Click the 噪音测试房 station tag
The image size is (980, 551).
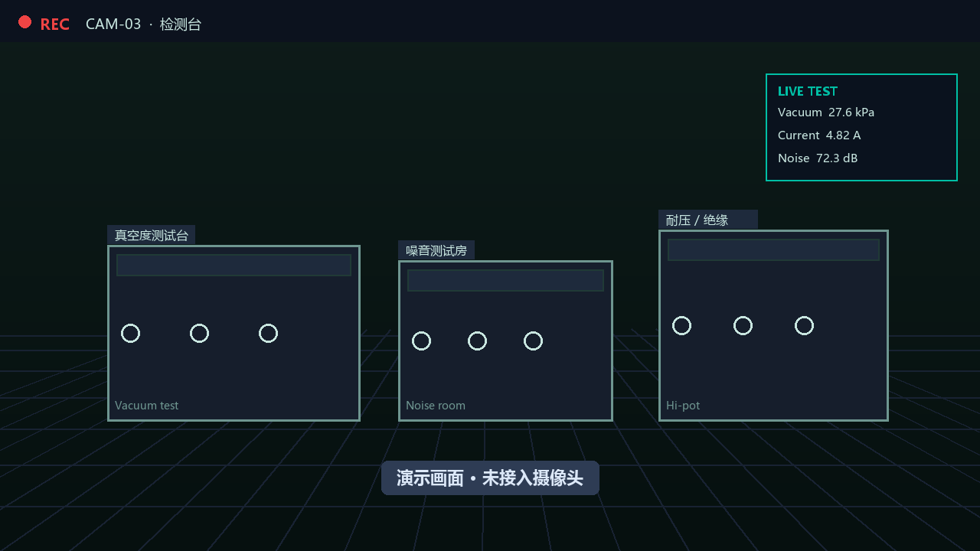tap(436, 250)
